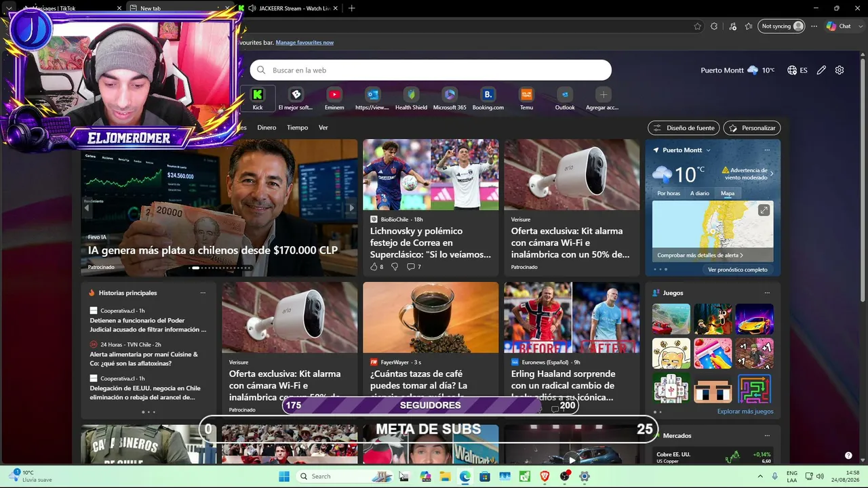Open the Windows Start menu

[284, 476]
